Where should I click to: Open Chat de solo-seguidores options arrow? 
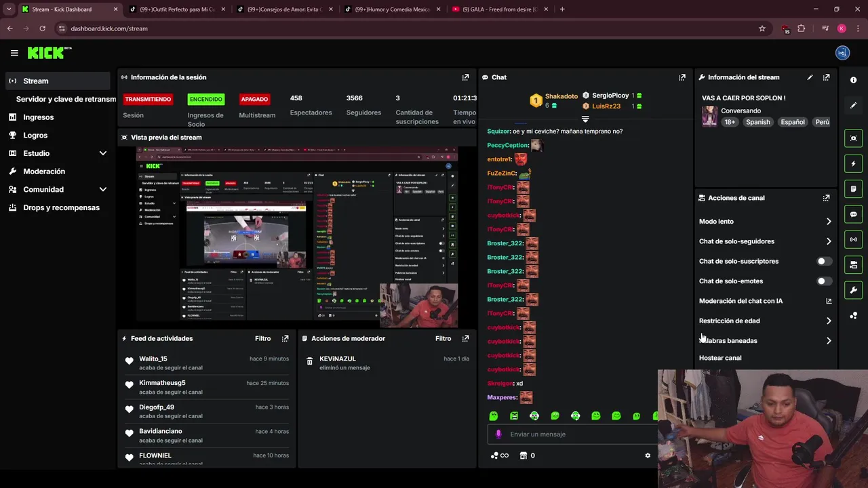pos(829,241)
